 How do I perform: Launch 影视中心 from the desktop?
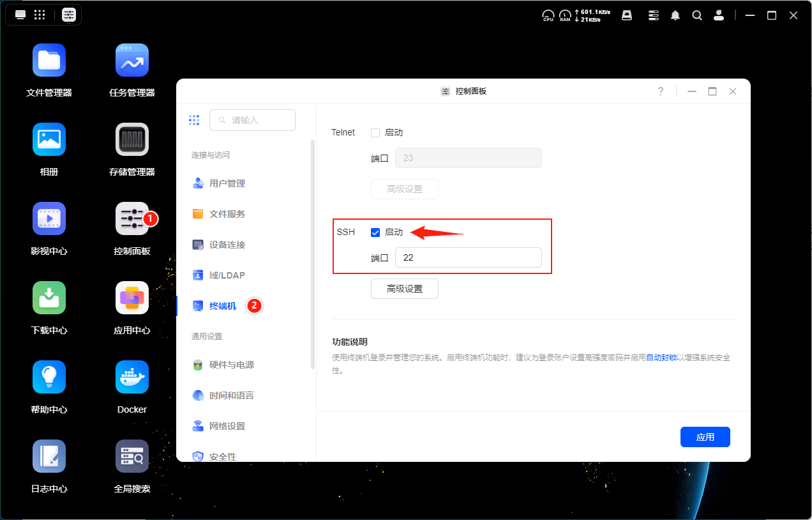[49, 218]
